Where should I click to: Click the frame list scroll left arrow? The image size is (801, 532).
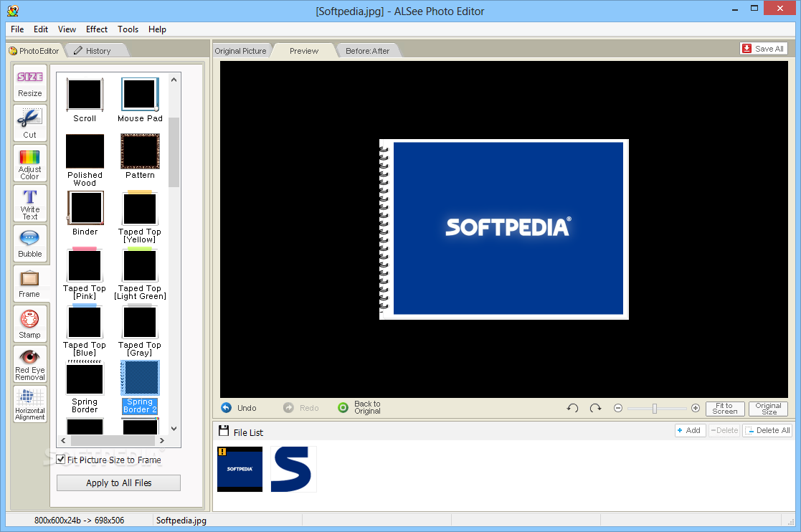[x=63, y=440]
